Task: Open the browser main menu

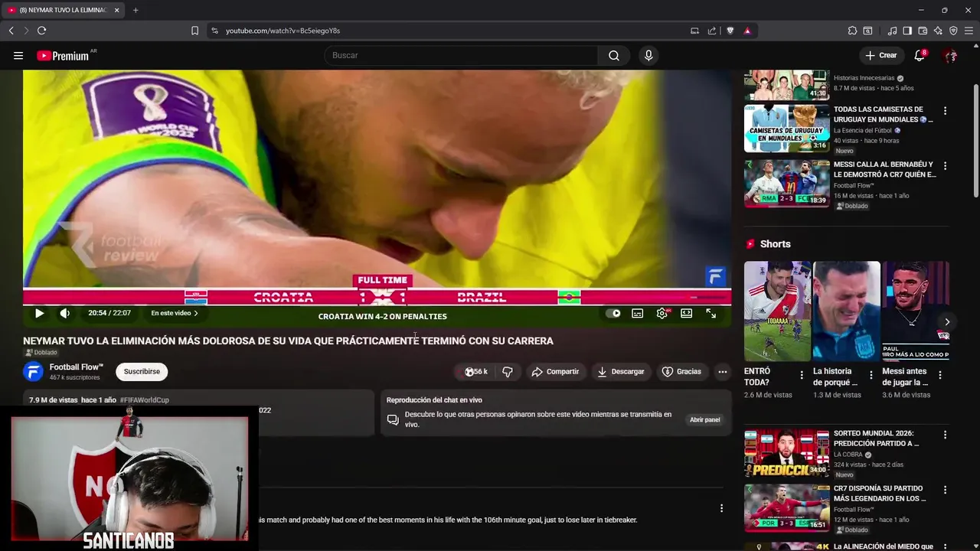Action: [x=969, y=31]
